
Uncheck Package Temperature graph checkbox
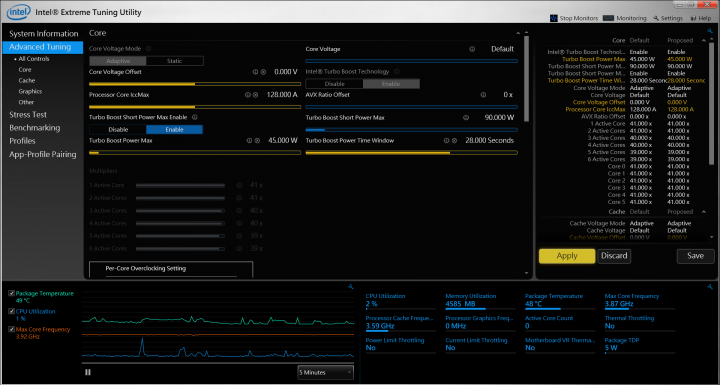click(11, 293)
